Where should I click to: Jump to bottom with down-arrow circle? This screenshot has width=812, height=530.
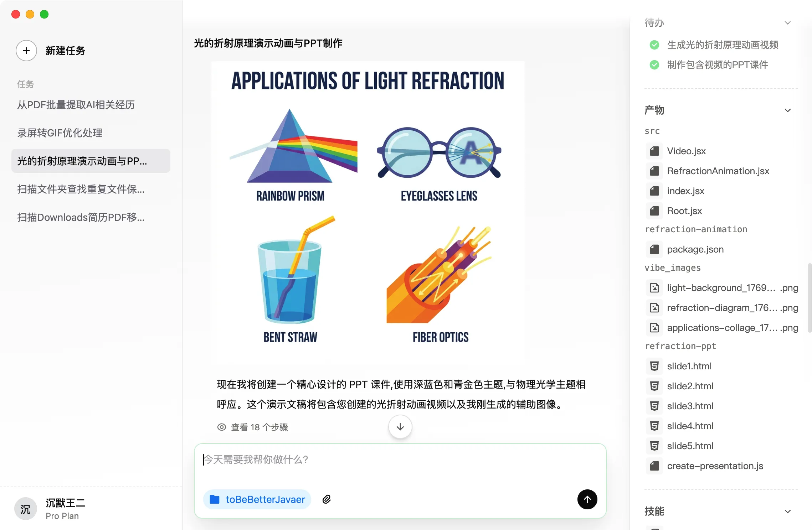click(400, 427)
